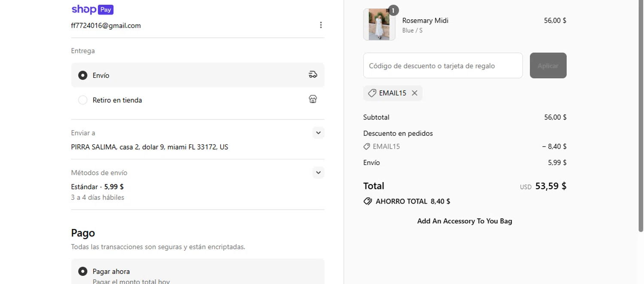The height and width of the screenshot is (284, 644).
Task: Open the three-dot account options menu
Action: (321, 25)
